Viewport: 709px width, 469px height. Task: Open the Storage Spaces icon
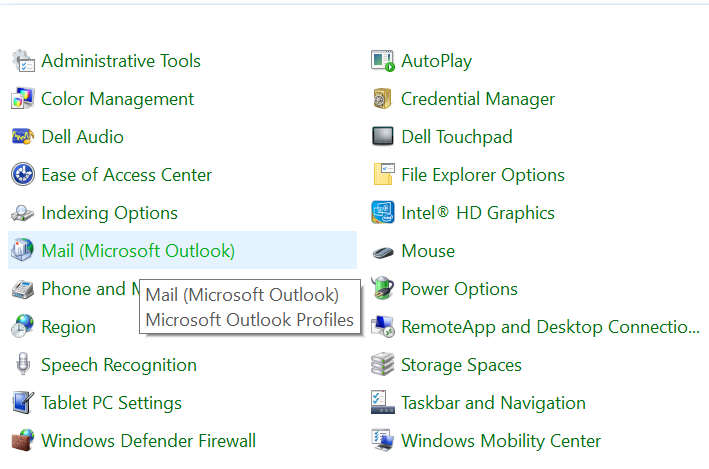(383, 365)
